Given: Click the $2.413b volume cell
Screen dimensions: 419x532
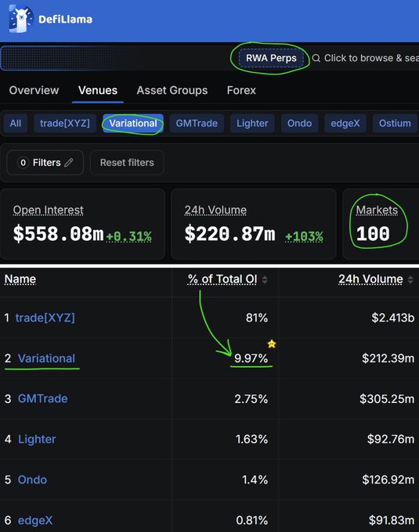Looking at the screenshot, I should pos(393,318).
